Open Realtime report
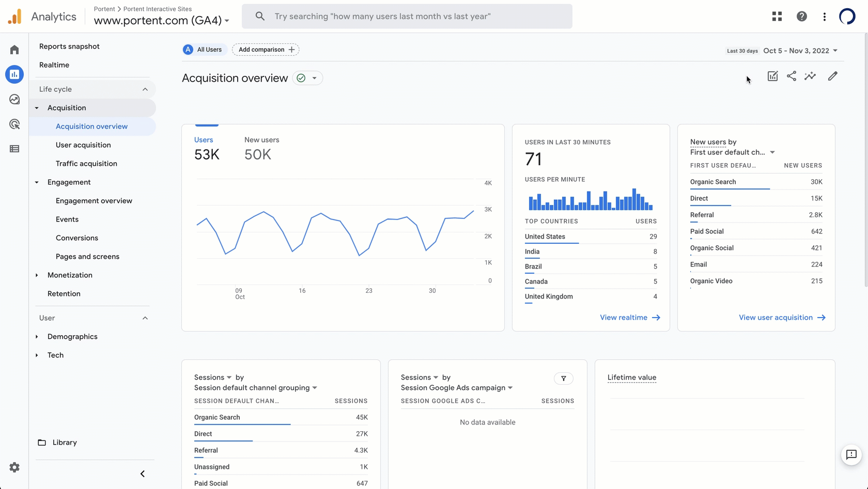Image resolution: width=868 pixels, height=489 pixels. (x=54, y=65)
